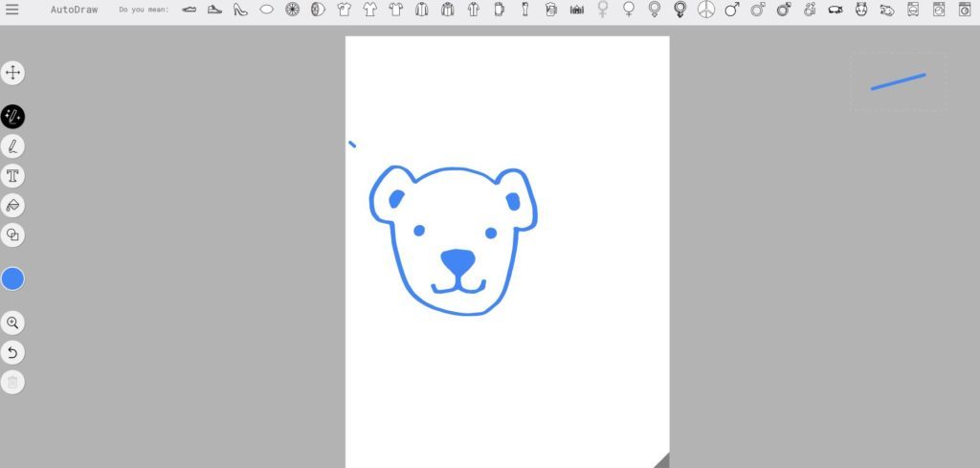Choose the spoked wheel suggestion
The image size is (980, 468).
click(x=293, y=10)
